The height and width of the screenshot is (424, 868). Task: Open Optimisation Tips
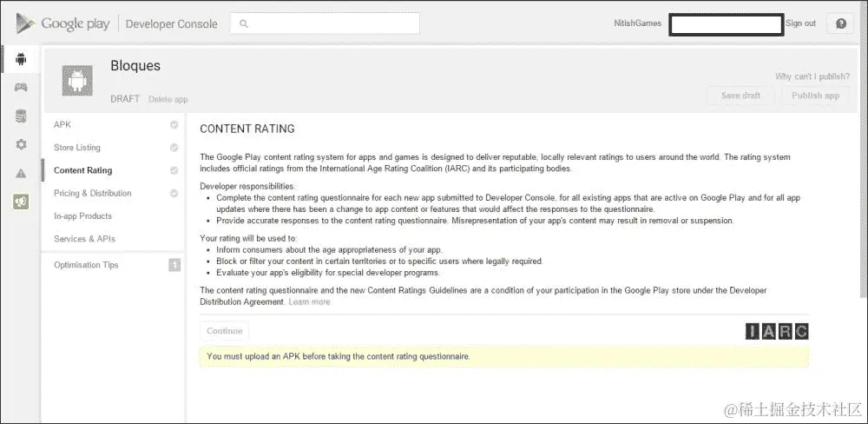pos(86,265)
